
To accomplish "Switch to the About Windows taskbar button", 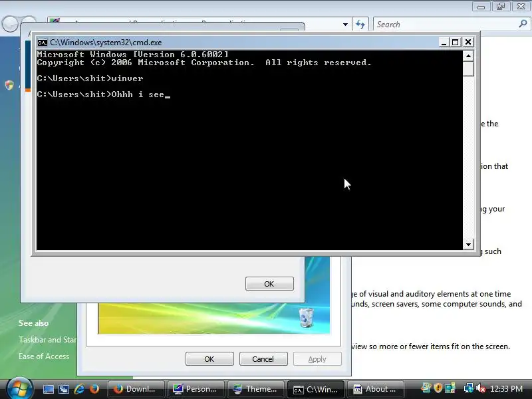I will [x=376, y=389].
